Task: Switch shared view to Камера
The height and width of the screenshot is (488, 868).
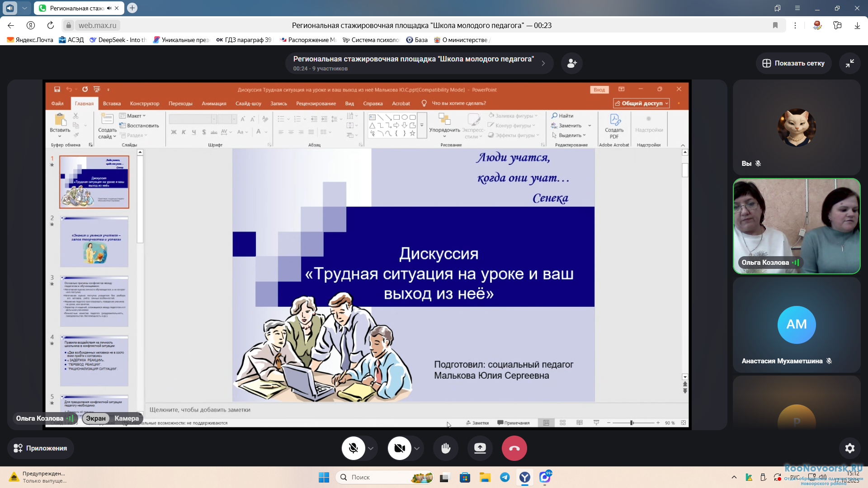Action: pyautogui.click(x=127, y=418)
